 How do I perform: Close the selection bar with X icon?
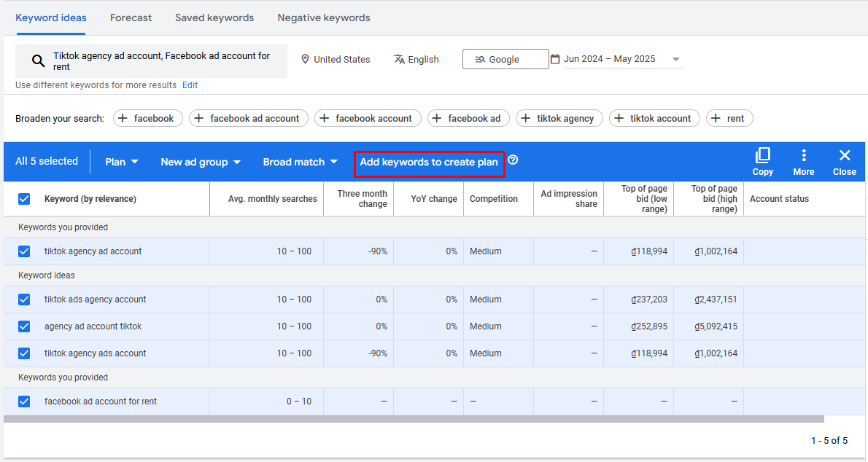(844, 155)
